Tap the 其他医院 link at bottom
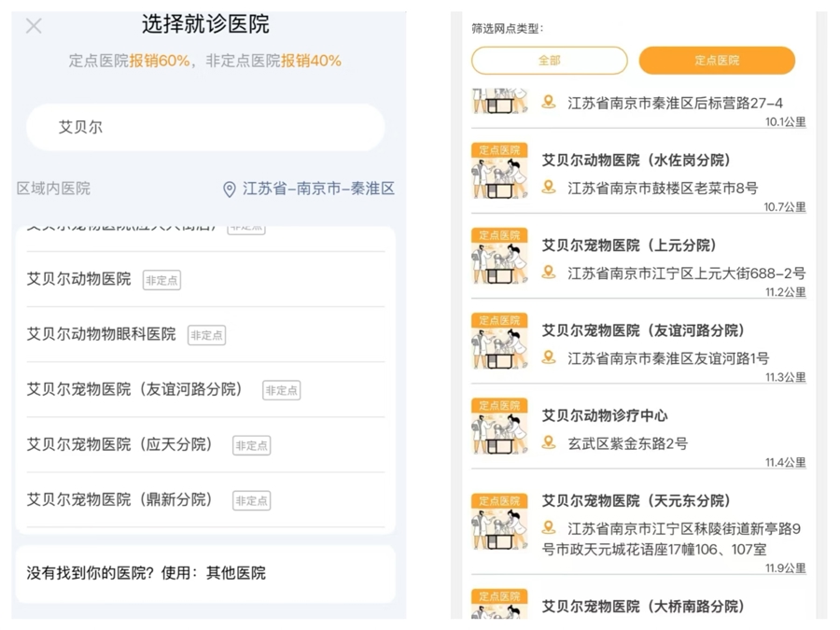 pos(236,573)
